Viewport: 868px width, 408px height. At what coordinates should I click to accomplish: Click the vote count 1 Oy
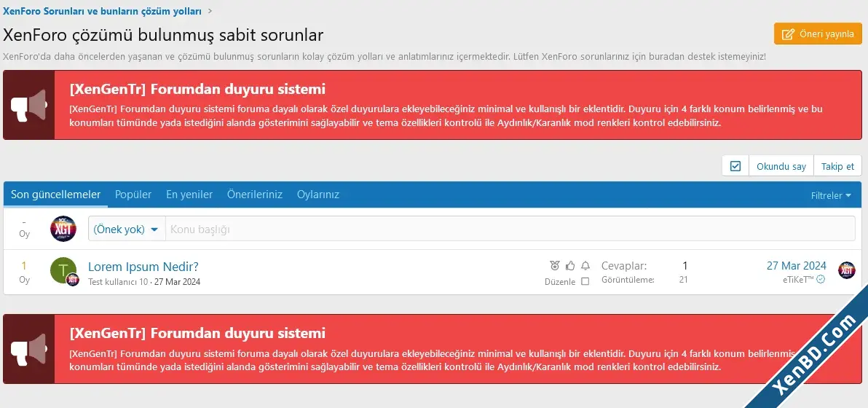[x=24, y=272]
